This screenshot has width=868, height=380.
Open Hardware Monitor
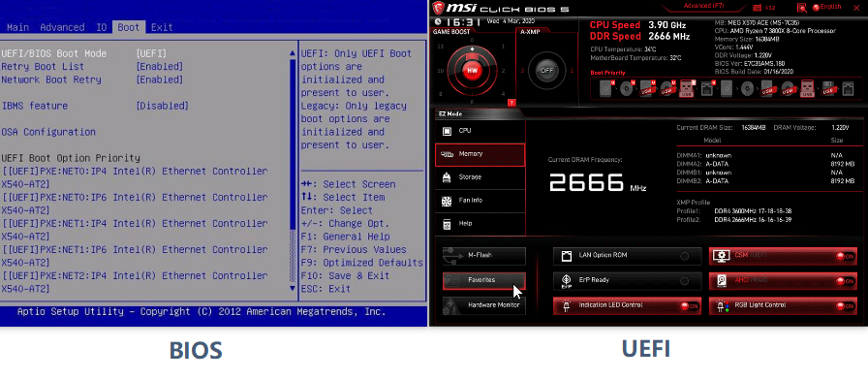[x=483, y=305]
